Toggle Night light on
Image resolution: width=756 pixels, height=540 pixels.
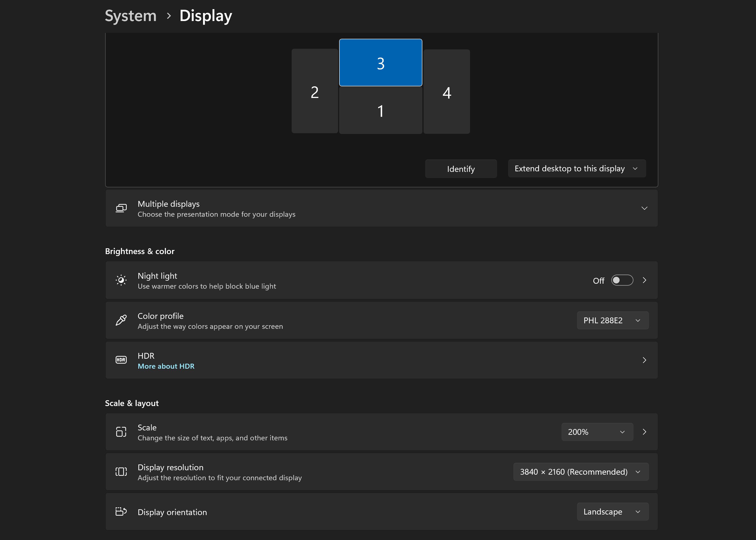pos(622,280)
